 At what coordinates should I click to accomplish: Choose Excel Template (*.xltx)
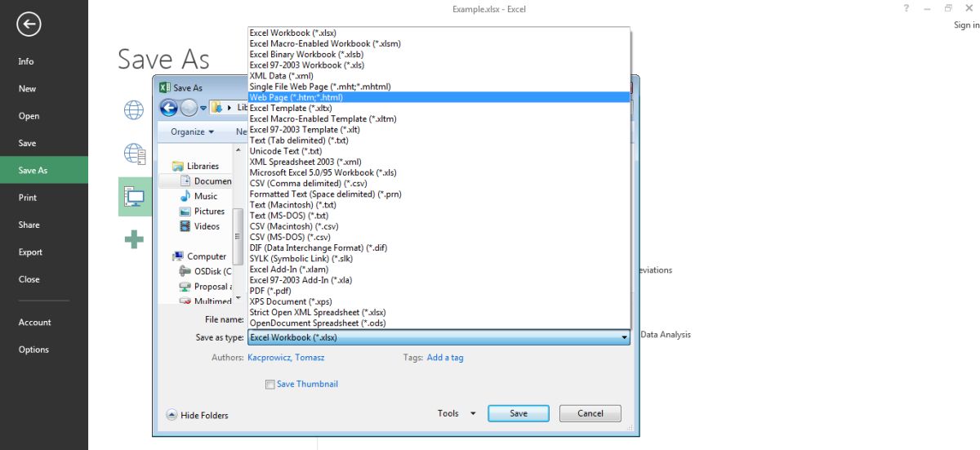click(x=439, y=108)
